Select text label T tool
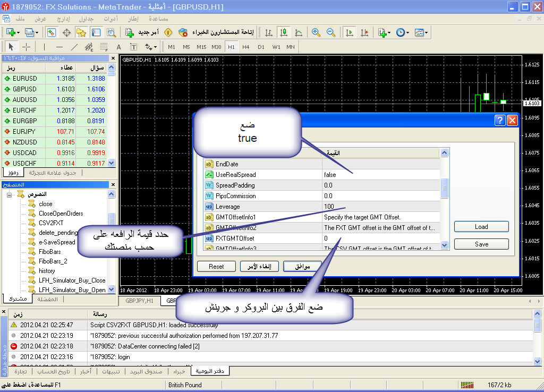The image size is (544, 392). 133,47
